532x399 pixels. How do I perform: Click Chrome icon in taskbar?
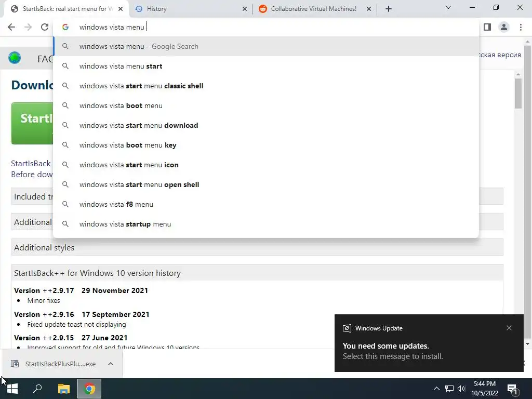89,389
